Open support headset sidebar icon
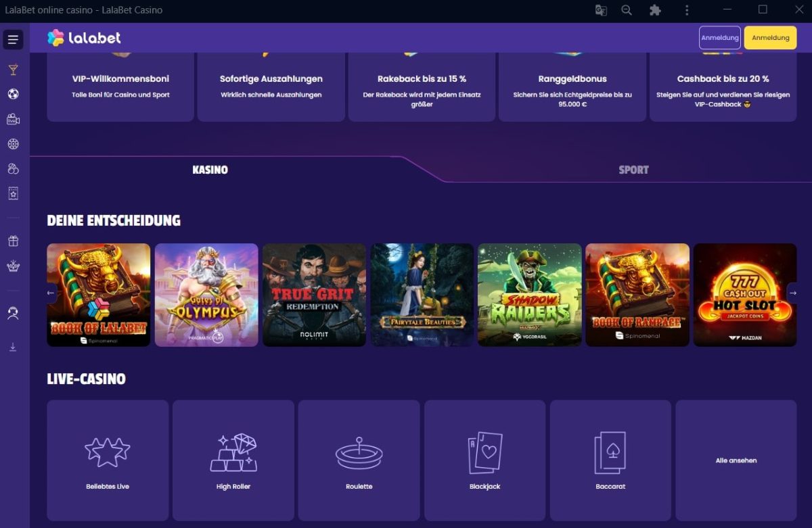The image size is (812, 528). coord(13,313)
